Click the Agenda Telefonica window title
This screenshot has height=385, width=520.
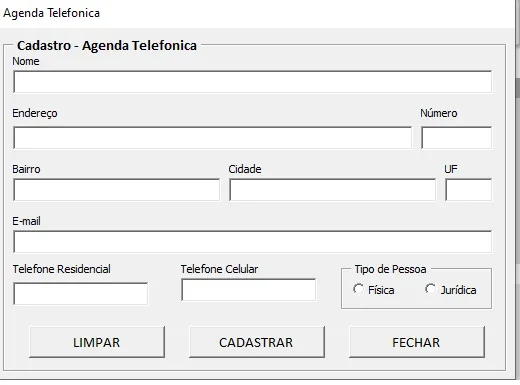51,13
